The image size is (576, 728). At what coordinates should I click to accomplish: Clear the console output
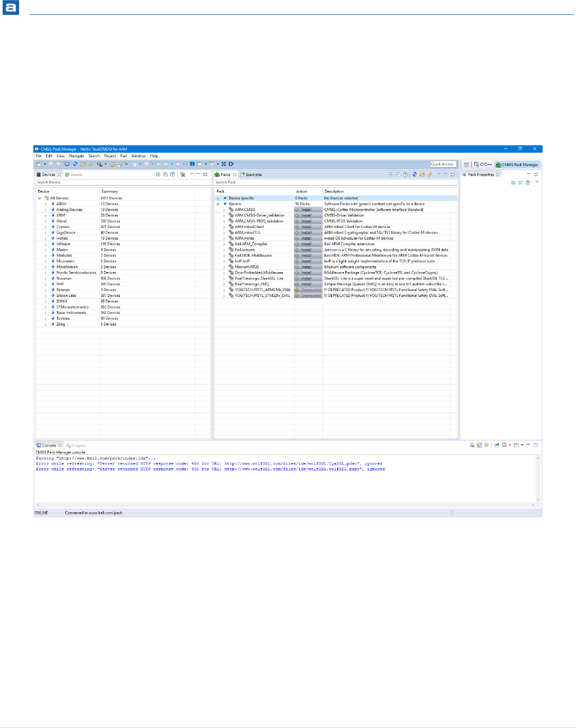[x=472, y=445]
